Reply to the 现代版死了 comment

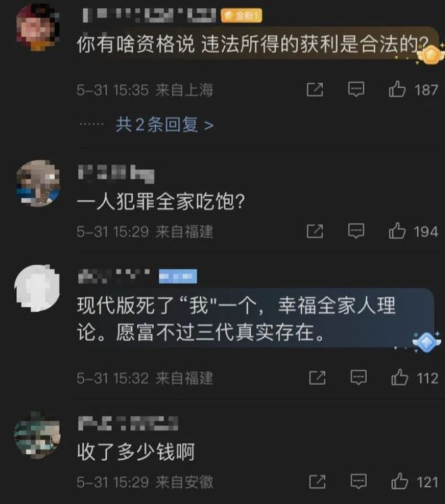coord(359,377)
